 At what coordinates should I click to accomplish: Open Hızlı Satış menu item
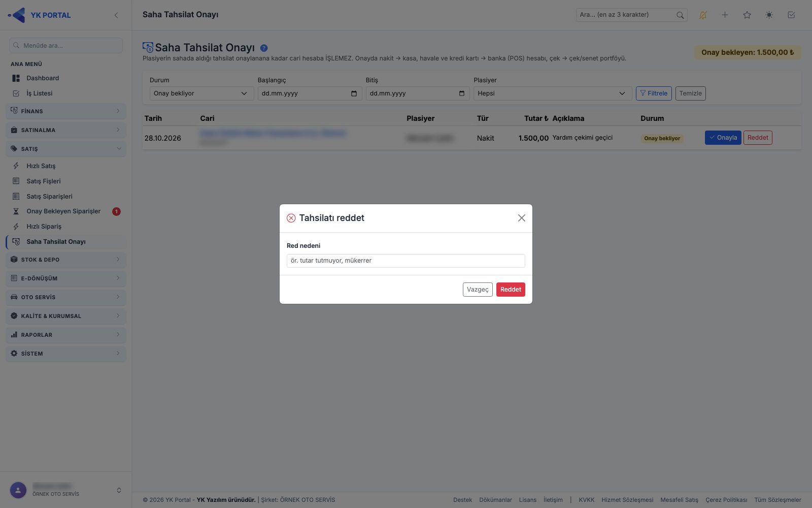(x=66, y=166)
